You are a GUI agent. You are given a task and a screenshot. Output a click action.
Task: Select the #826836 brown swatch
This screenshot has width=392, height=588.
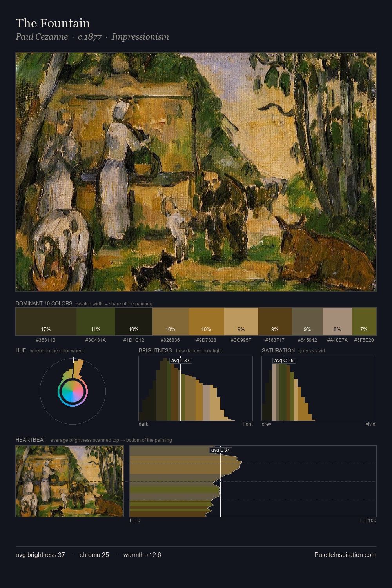[170, 321]
